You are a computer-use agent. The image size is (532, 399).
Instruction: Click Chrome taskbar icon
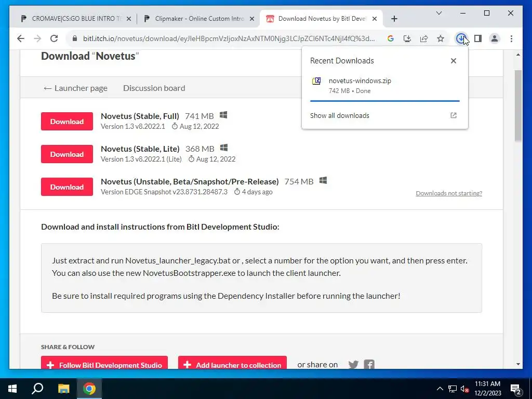coord(89,389)
